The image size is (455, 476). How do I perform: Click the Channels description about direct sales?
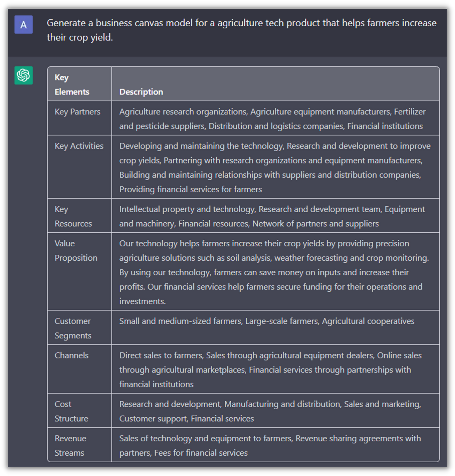[x=270, y=370]
